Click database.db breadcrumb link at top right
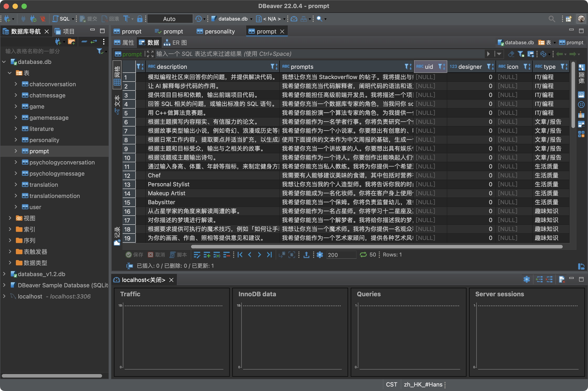588x391 pixels. point(516,43)
